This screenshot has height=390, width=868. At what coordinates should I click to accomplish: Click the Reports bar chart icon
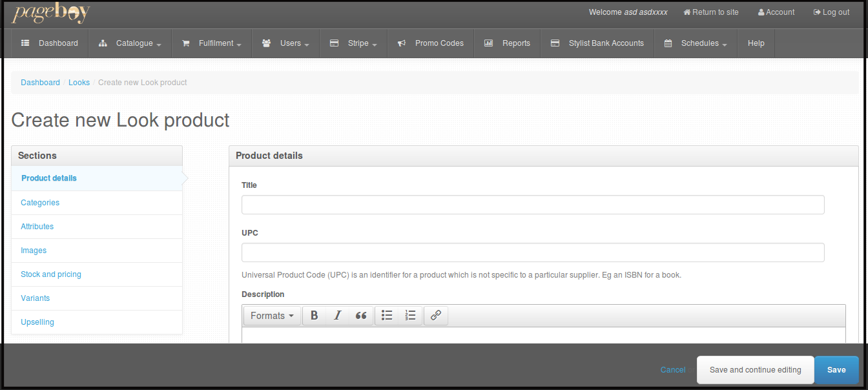click(489, 43)
